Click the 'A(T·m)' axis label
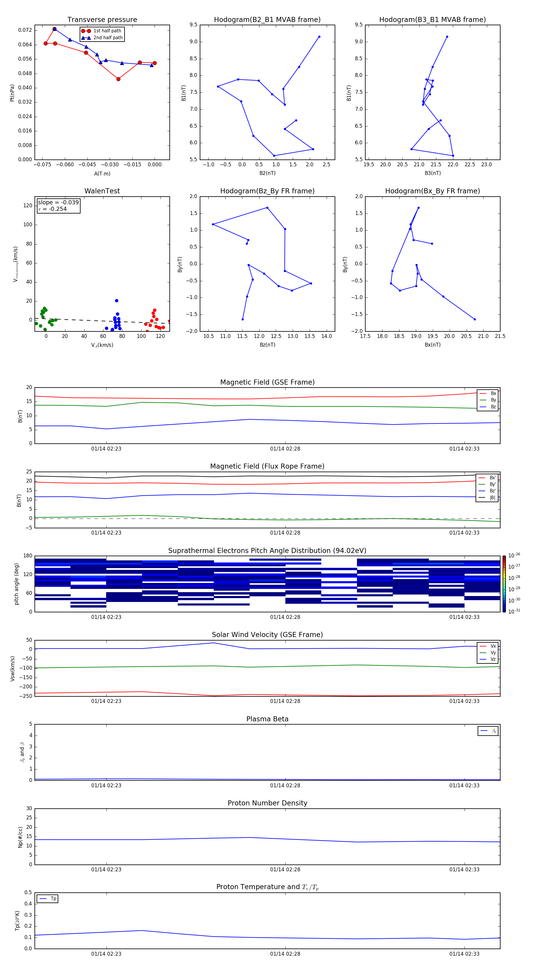535x980 pixels. coord(102,173)
